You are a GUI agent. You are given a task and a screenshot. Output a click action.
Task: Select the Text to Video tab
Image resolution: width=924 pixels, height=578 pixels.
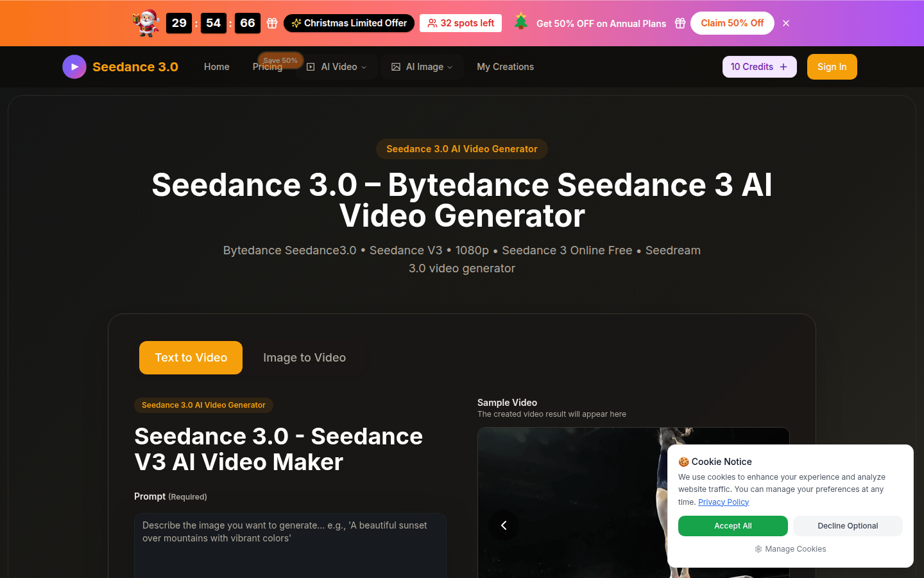point(191,358)
